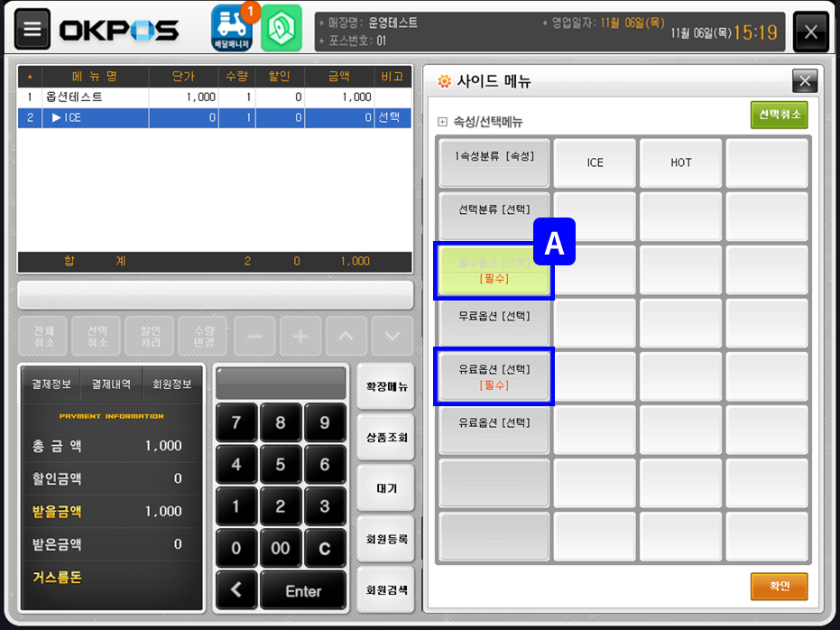Select the ICE attribute option

(x=595, y=163)
